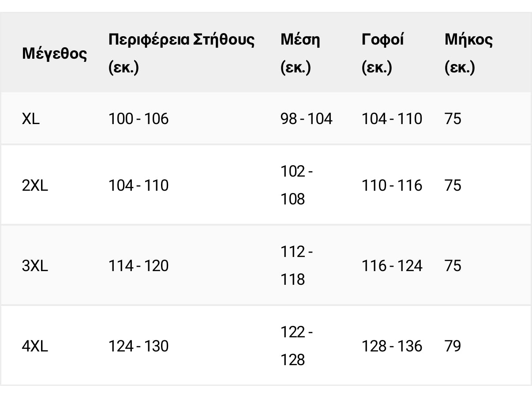Click the 79 length value for 4XL
The width and height of the screenshot is (532, 404).
point(453,346)
